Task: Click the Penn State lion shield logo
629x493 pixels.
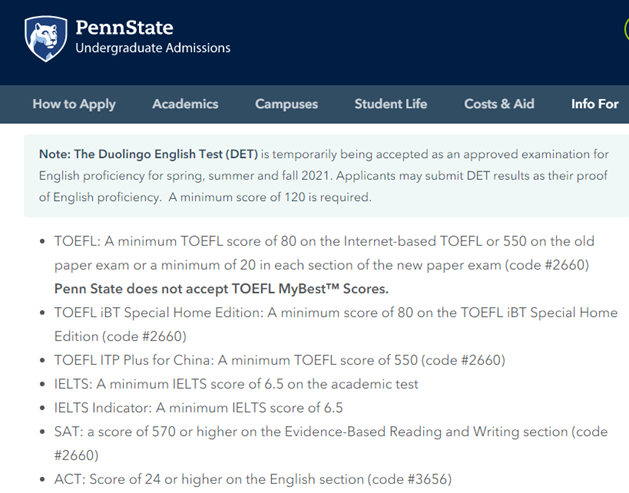Action: coord(45,36)
